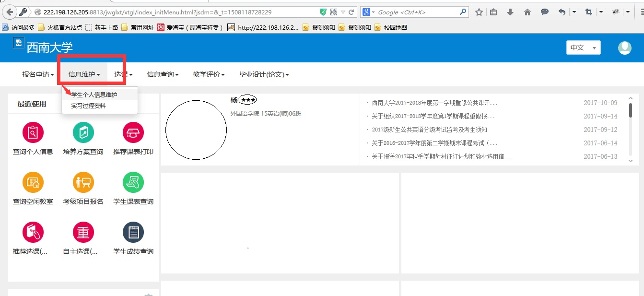Open the 西南大学2017-2018年度第一学期重修 notice

point(434,103)
